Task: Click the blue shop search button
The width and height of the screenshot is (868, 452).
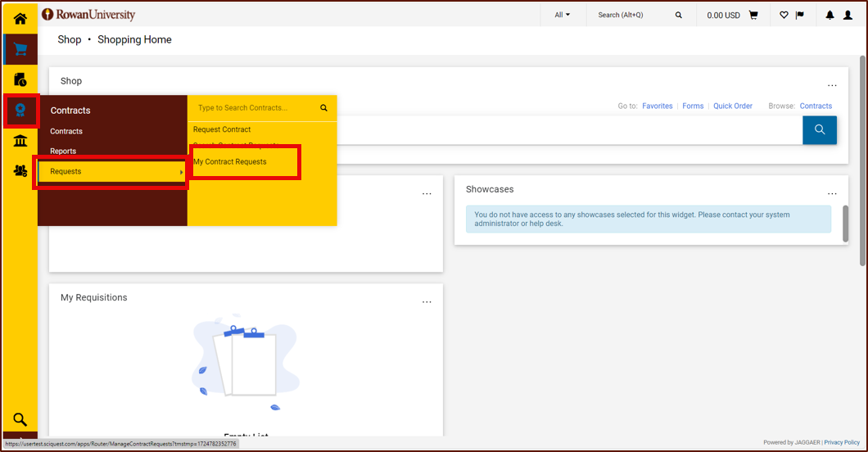Action: [x=820, y=130]
